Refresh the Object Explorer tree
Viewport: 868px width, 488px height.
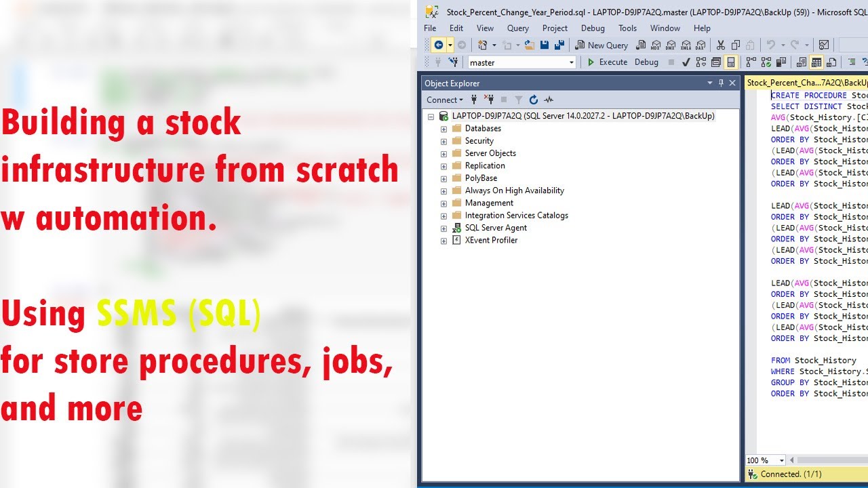pos(534,100)
